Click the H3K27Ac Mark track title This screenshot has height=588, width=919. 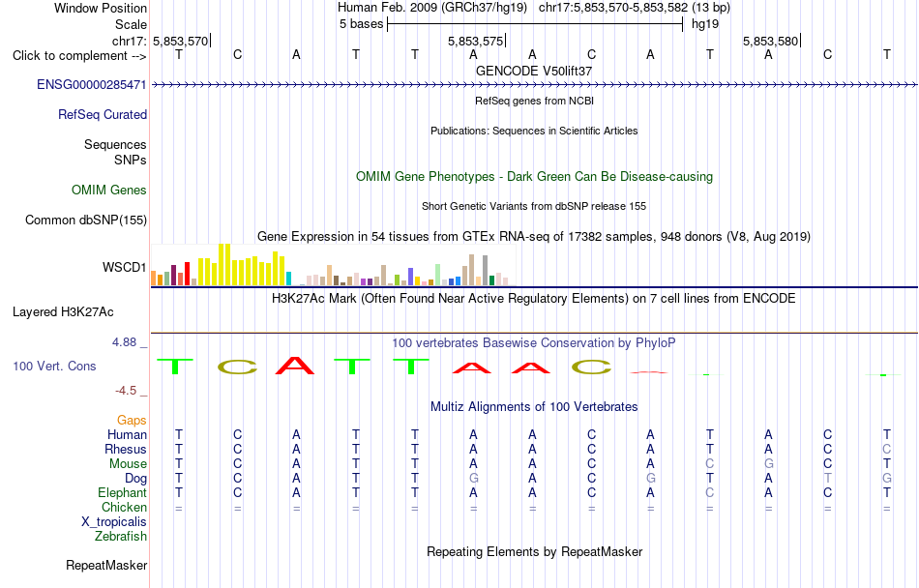point(534,298)
